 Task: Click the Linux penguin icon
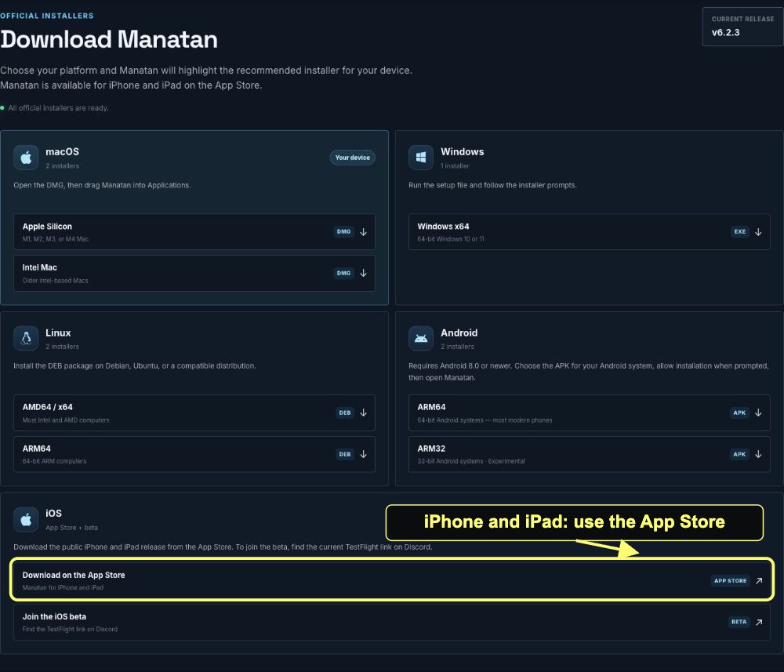(x=26, y=339)
